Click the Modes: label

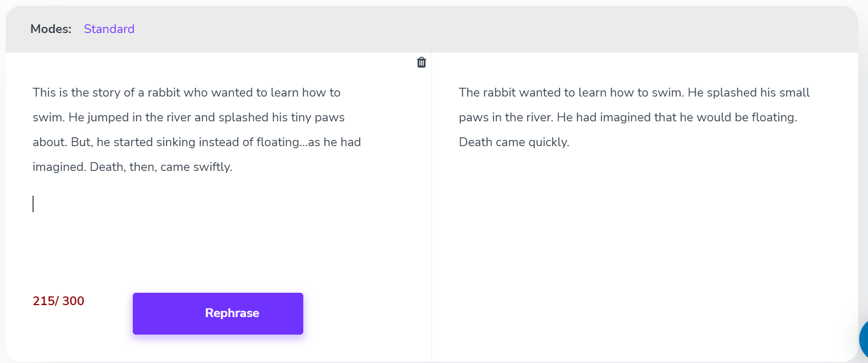pos(51,29)
